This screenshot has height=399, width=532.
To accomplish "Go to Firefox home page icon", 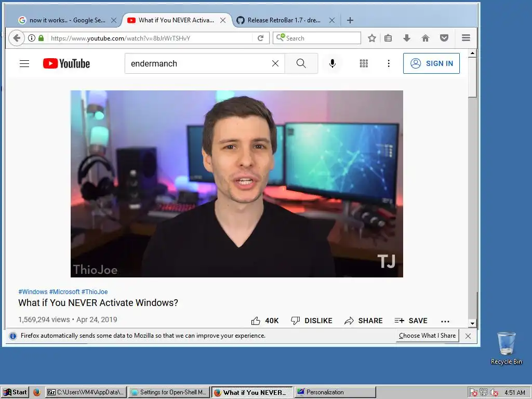I will 425,38.
